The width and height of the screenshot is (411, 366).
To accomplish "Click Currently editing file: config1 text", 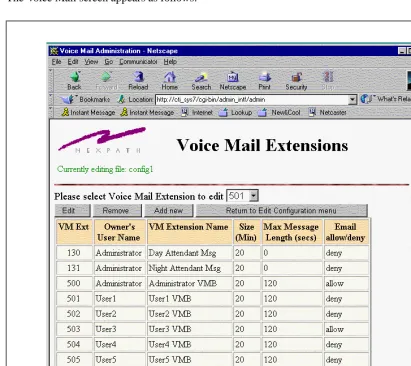I will [105, 169].
